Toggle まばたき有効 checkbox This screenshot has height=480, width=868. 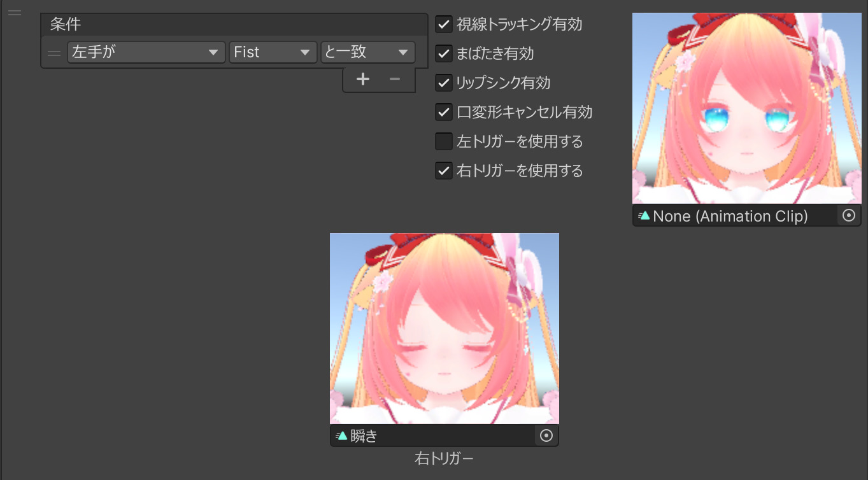point(444,53)
